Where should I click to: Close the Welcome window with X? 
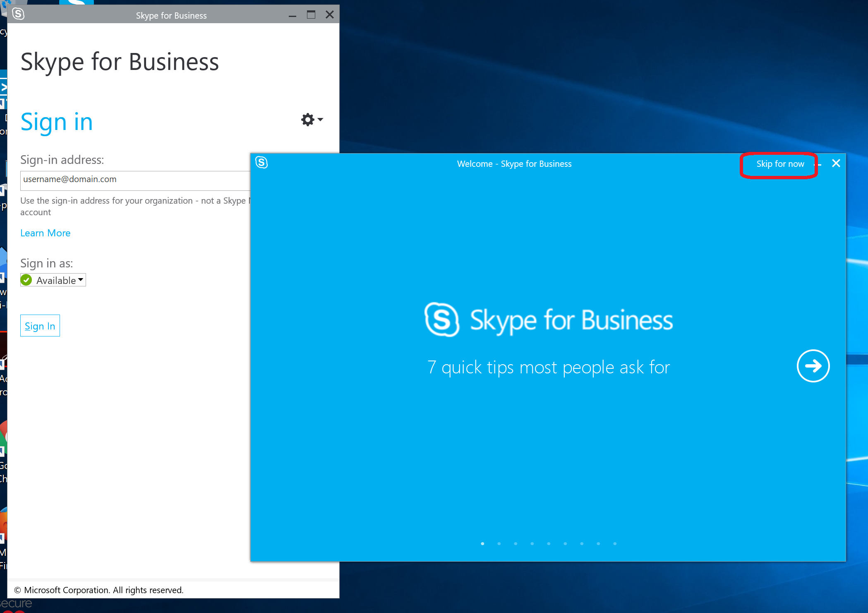click(836, 163)
